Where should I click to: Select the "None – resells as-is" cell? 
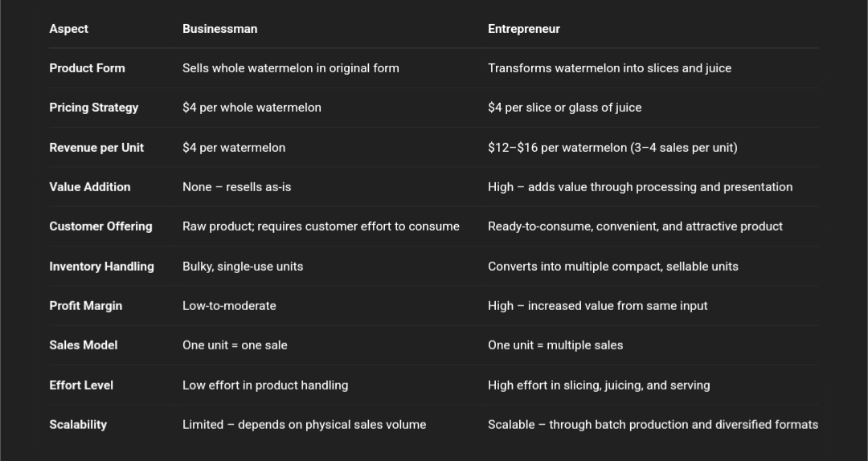pyautogui.click(x=236, y=187)
